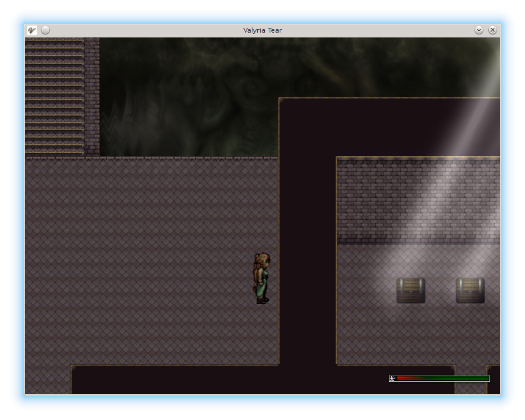
Task: Close the Valyria Tear window
Action: (x=492, y=30)
